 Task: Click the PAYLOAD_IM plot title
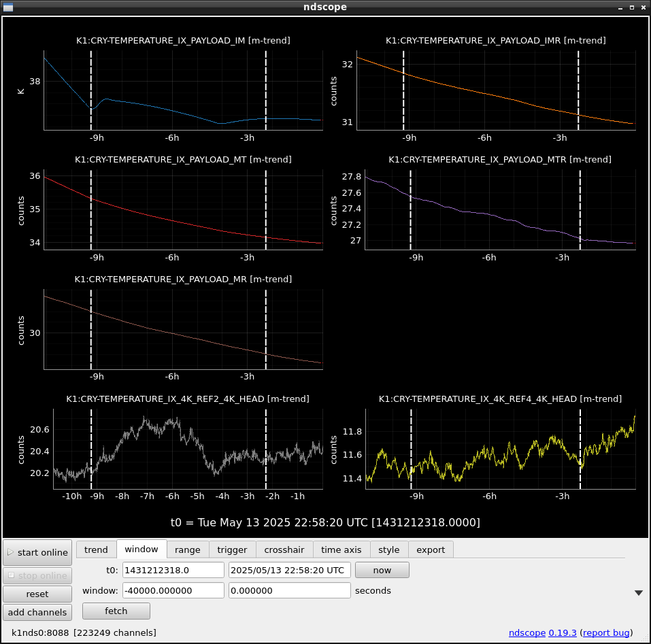183,41
